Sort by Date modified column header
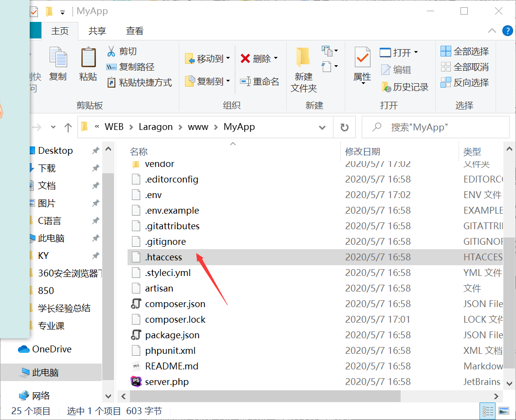 (x=362, y=152)
